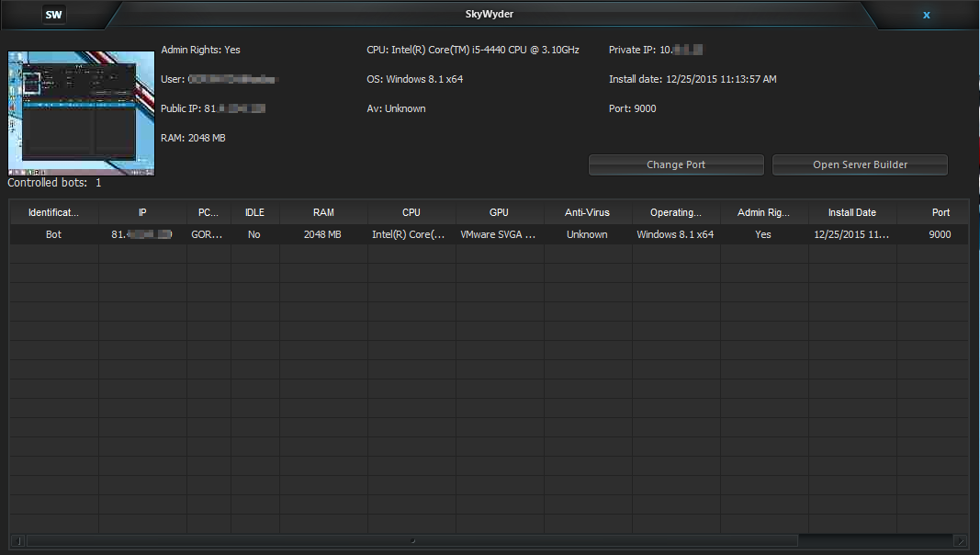The width and height of the screenshot is (980, 555).
Task: Click the Windows 8.1 x64 table cell
Action: 675,234
